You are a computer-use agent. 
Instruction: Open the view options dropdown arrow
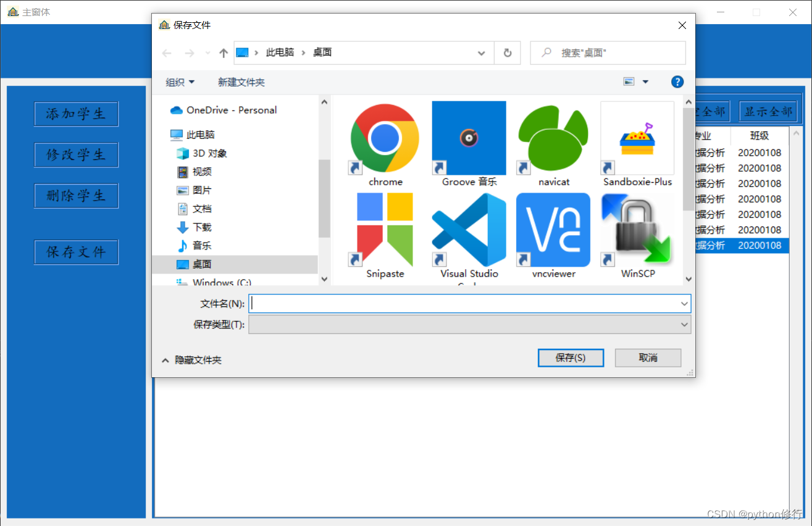tap(645, 81)
